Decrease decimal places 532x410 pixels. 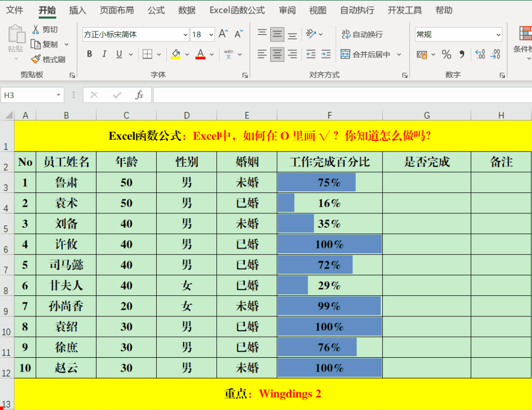pyautogui.click(x=495, y=54)
